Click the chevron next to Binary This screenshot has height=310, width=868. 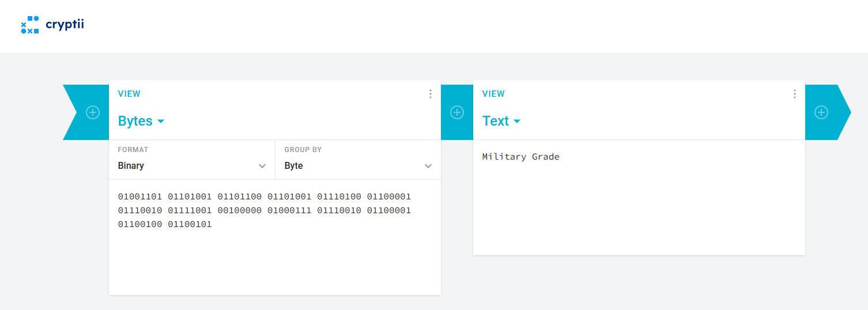click(x=262, y=166)
